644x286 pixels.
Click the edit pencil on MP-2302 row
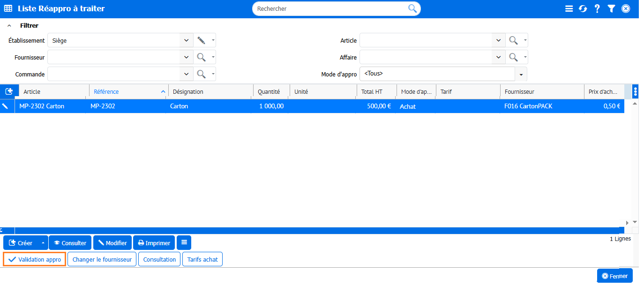(5, 106)
